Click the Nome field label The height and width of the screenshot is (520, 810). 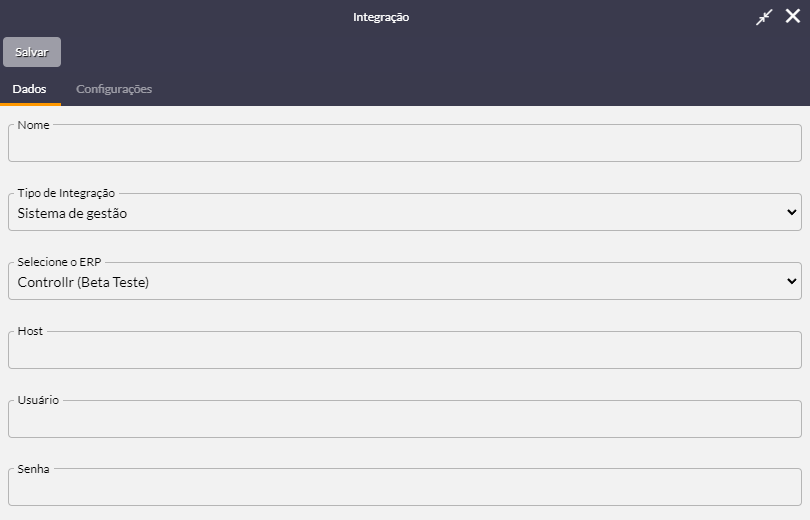pos(34,125)
